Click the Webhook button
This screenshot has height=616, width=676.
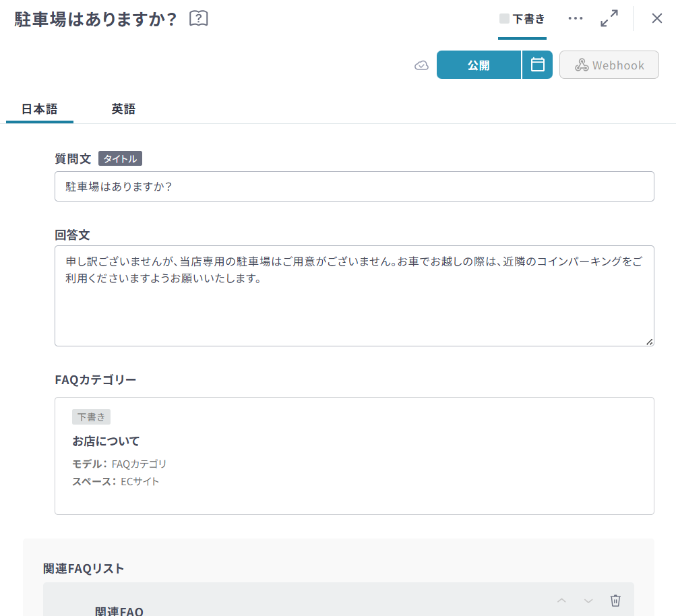(x=609, y=65)
